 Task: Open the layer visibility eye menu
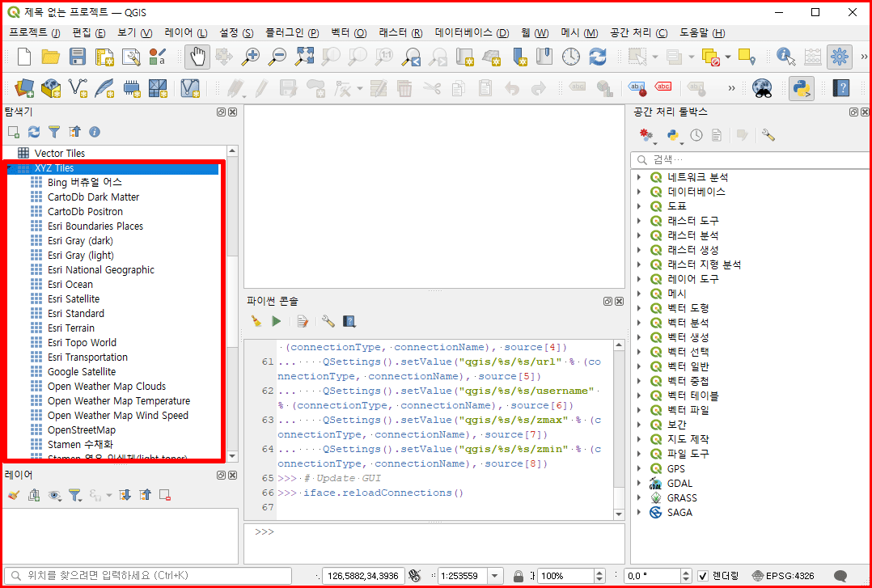(x=54, y=495)
